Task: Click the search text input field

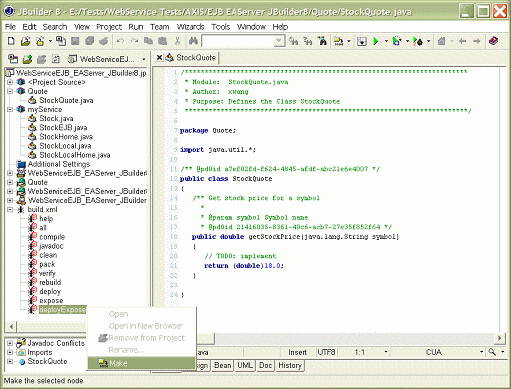Action: [239, 41]
